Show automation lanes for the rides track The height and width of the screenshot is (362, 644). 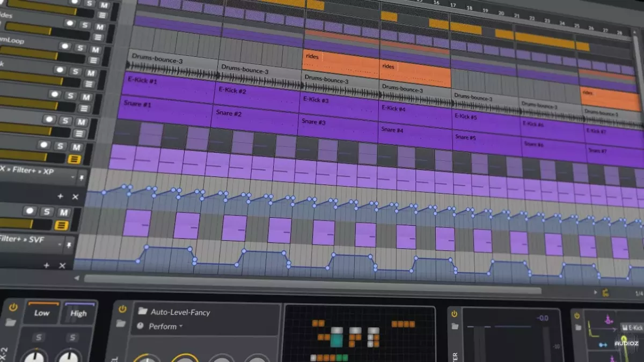point(98,37)
